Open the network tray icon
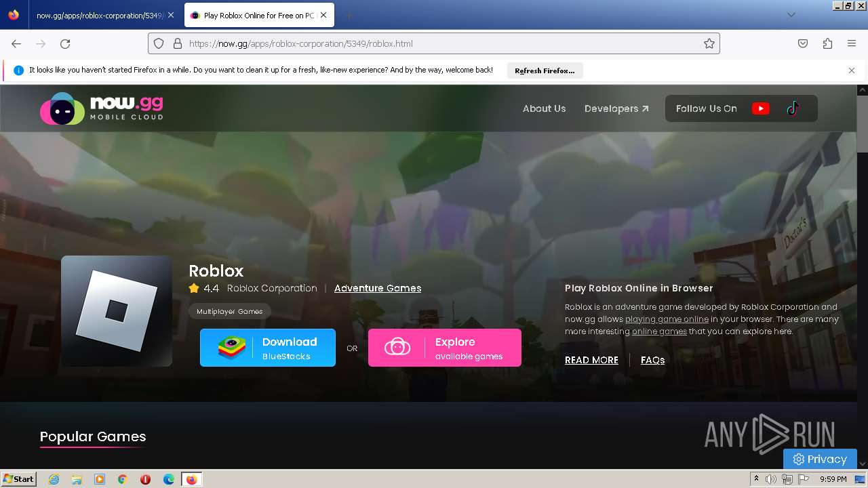This screenshot has height=488, width=868. click(787, 479)
